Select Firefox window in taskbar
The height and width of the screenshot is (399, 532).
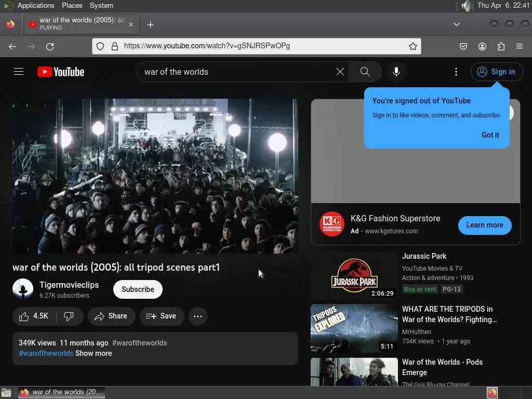click(x=61, y=393)
